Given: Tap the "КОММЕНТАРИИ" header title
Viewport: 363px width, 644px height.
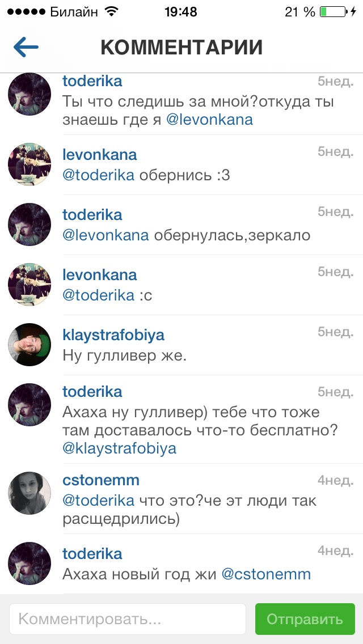Looking at the screenshot, I should tap(181, 48).
